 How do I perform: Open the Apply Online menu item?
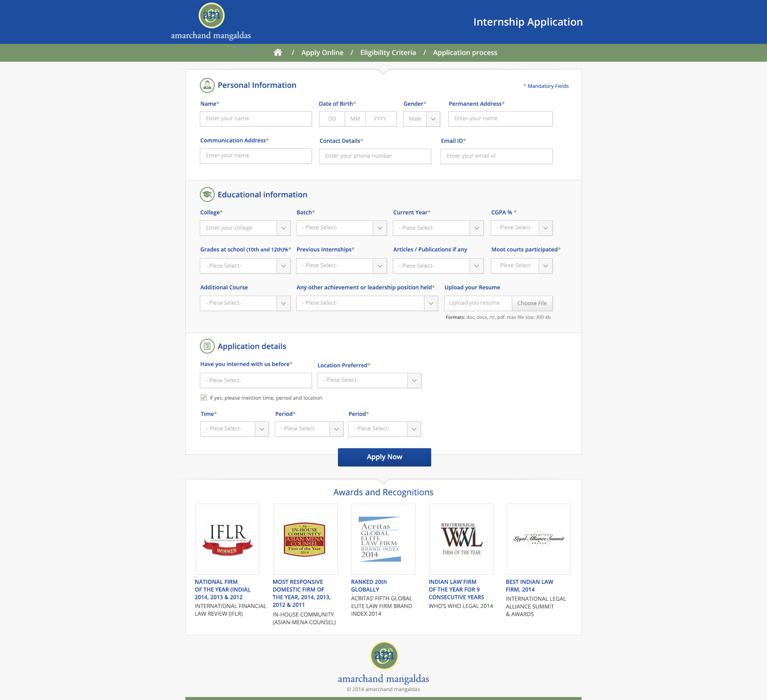click(x=322, y=52)
